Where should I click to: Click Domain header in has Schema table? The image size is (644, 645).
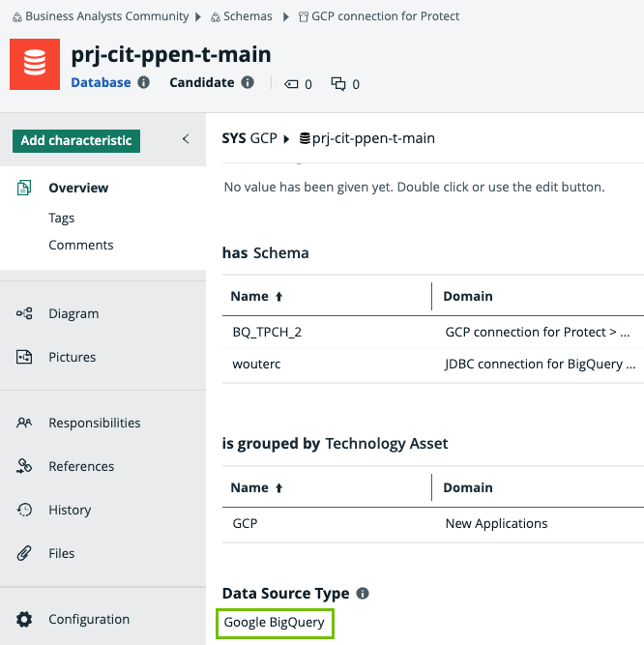tap(468, 296)
